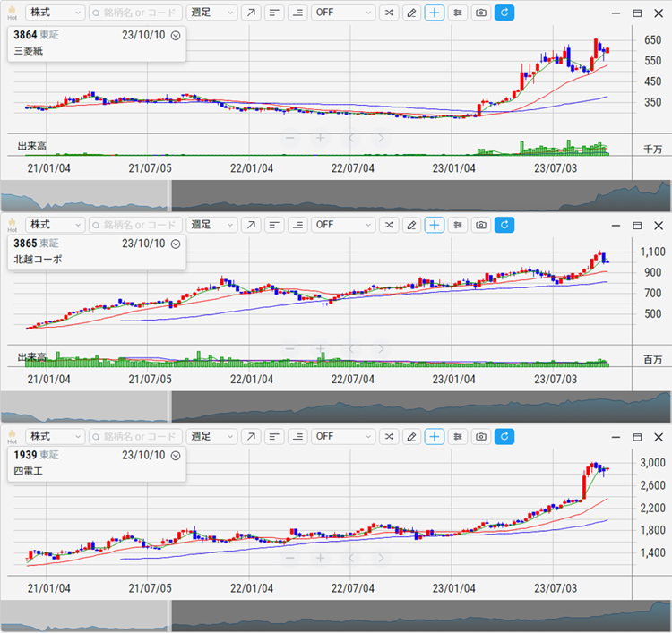Toggle crosshair cursor in top chart toolbar
This screenshot has height=633, width=672.
(x=435, y=13)
